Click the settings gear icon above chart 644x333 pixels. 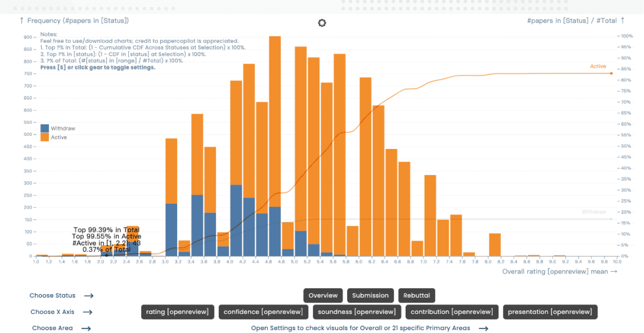(322, 23)
